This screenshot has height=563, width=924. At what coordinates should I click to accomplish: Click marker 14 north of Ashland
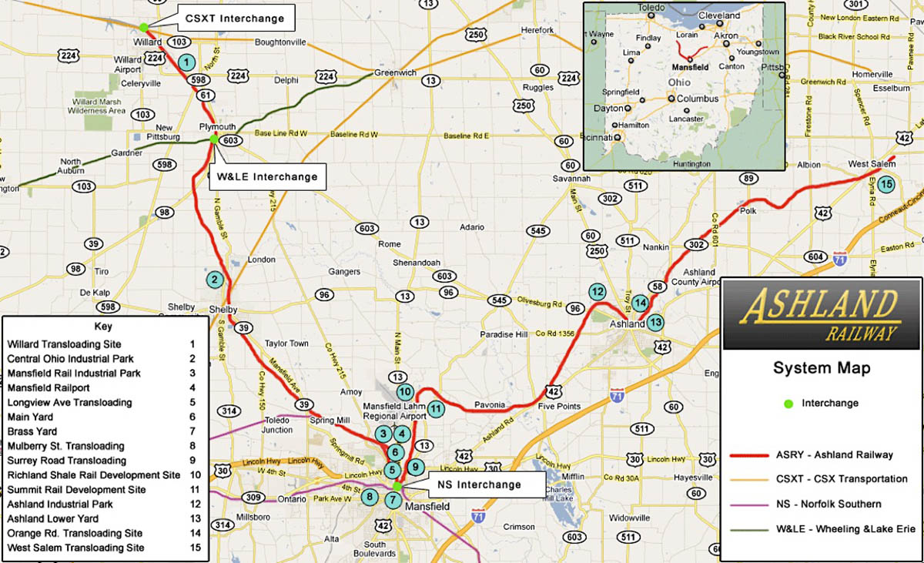pyautogui.click(x=640, y=302)
